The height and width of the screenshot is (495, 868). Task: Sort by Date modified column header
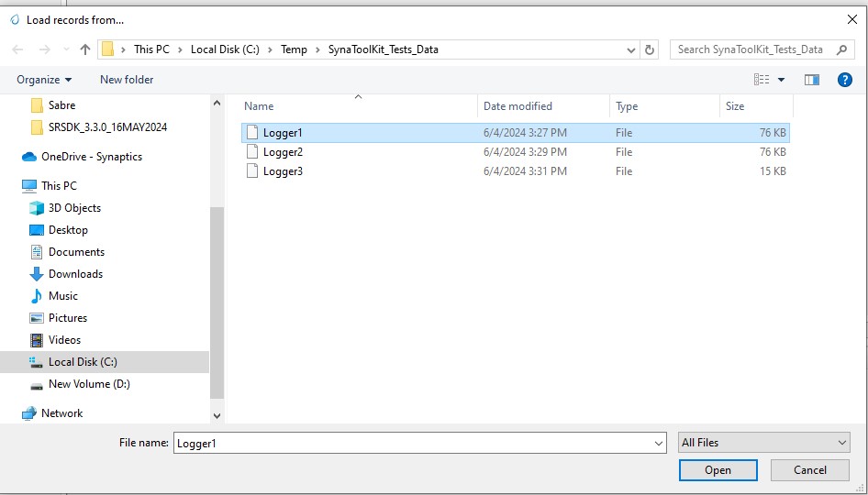pos(518,106)
